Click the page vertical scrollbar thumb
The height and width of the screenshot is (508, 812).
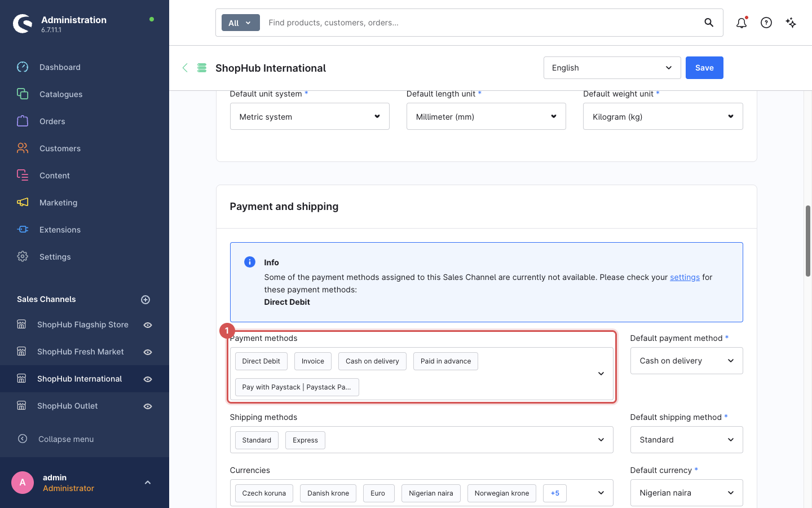pyautogui.click(x=807, y=241)
